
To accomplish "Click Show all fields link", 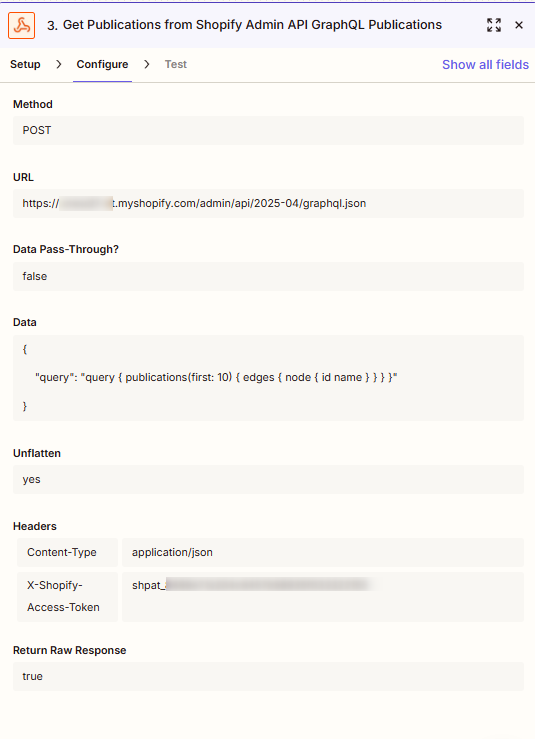I will 485,65.
